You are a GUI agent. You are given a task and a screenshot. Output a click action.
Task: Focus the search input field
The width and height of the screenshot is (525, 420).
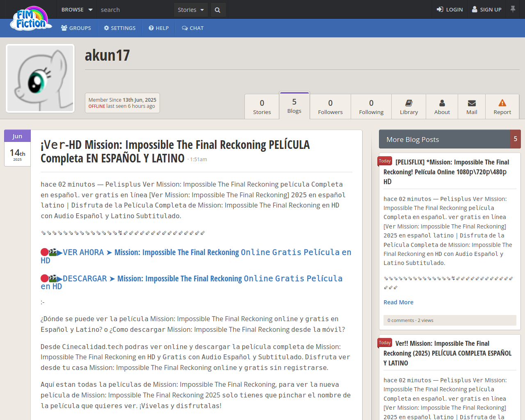click(135, 10)
